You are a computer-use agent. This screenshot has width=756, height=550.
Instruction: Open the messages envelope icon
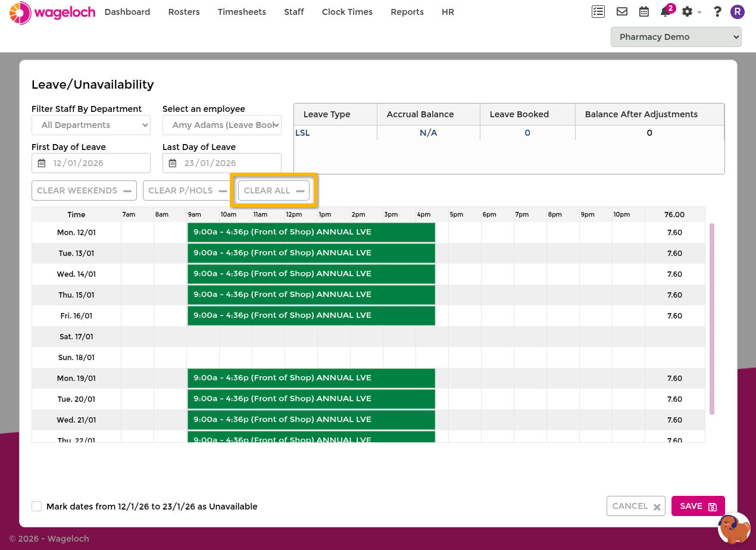tap(622, 11)
